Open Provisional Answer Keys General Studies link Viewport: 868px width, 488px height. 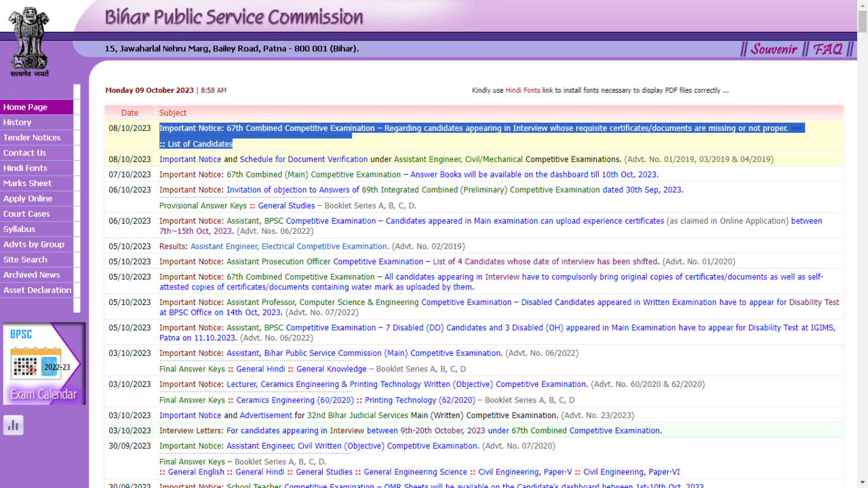[286, 205]
